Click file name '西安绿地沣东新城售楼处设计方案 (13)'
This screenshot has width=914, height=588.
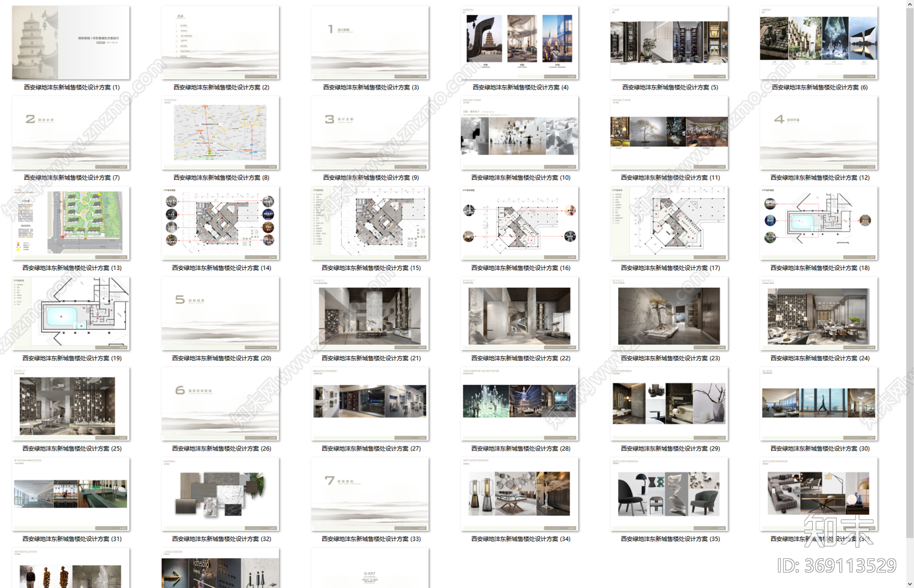tap(72, 268)
